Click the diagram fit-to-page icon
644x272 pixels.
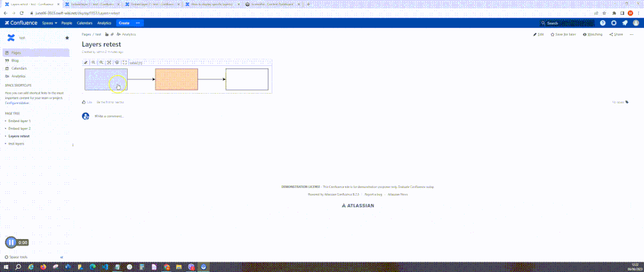pos(109,63)
